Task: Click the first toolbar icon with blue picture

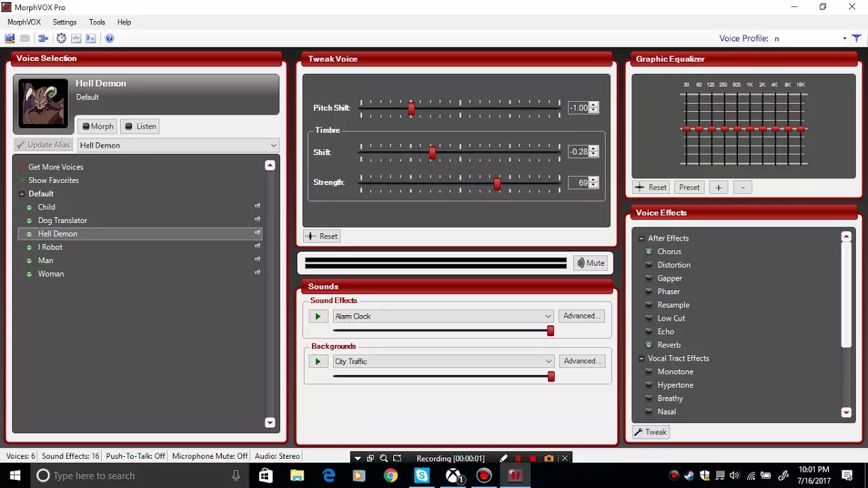Action: pos(9,39)
